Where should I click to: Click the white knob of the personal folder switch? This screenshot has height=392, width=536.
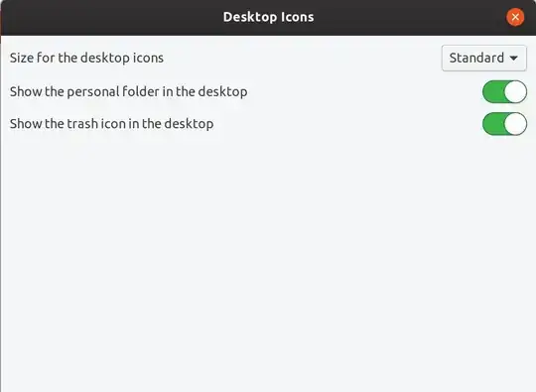(515, 91)
